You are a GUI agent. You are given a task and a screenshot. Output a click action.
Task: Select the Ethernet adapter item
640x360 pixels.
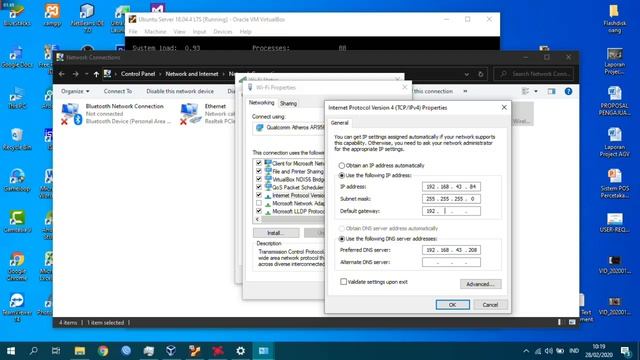click(207, 114)
